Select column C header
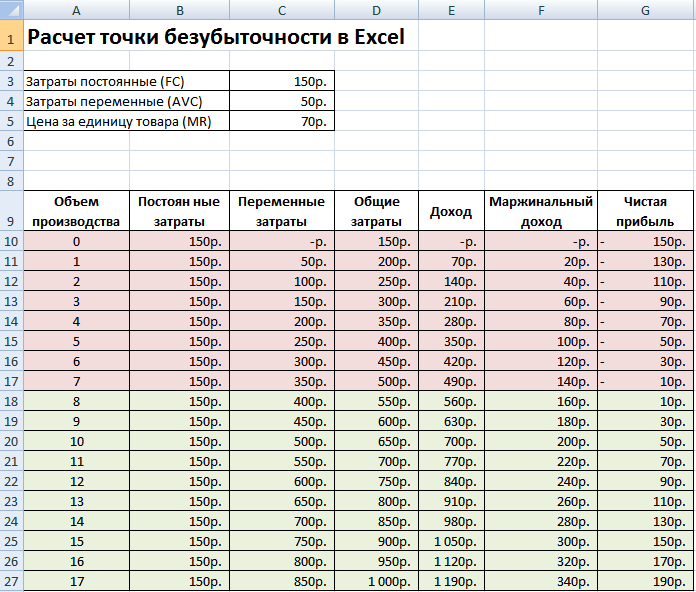The width and height of the screenshot is (696, 592). [x=282, y=9]
